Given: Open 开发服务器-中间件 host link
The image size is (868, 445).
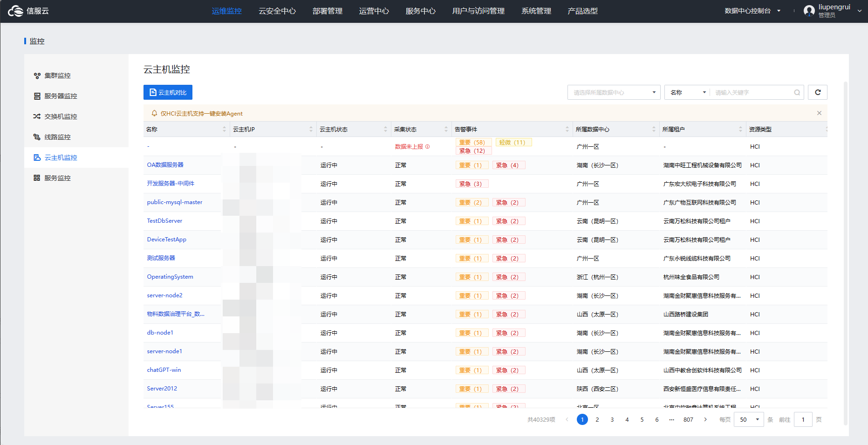Looking at the screenshot, I should 171,184.
